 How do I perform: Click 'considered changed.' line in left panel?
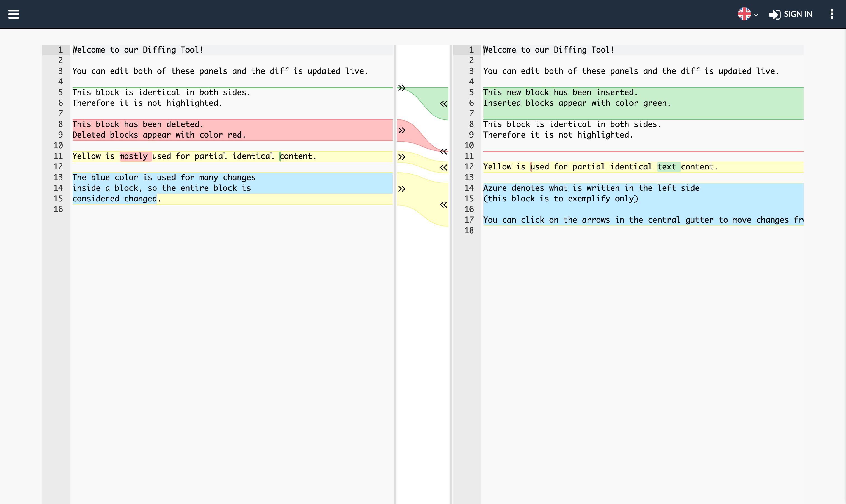tap(116, 199)
